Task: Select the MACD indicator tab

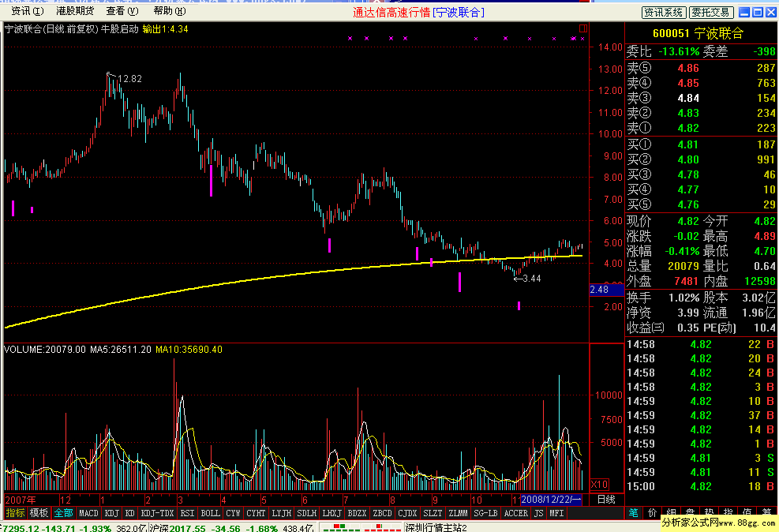Action: [89, 513]
